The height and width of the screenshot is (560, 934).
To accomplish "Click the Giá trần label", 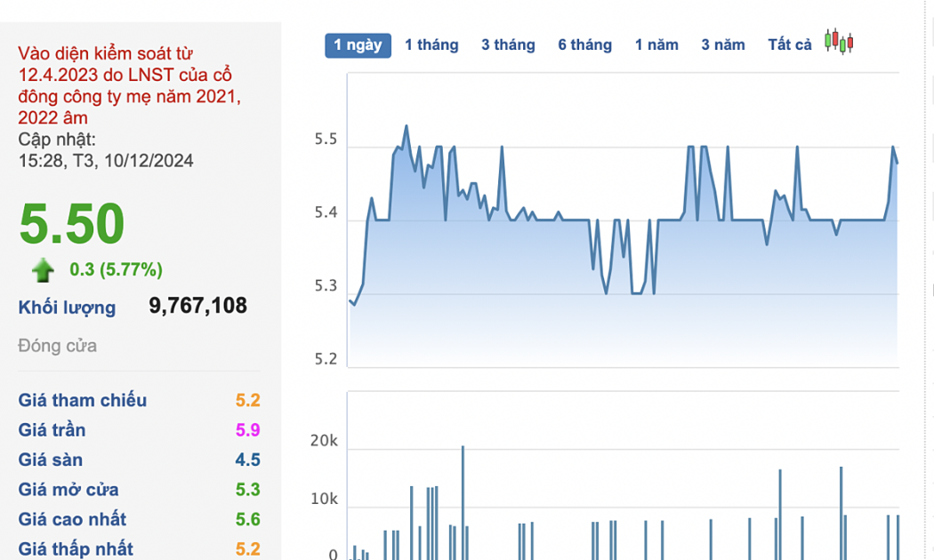I will point(52,430).
